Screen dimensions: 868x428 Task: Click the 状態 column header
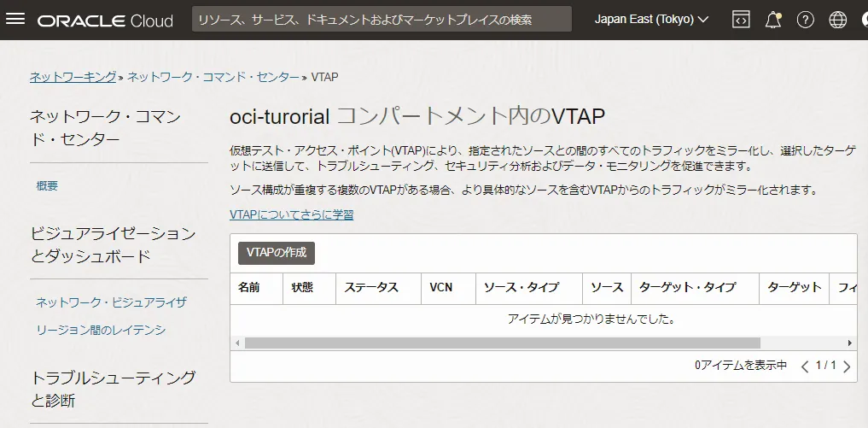coord(310,288)
